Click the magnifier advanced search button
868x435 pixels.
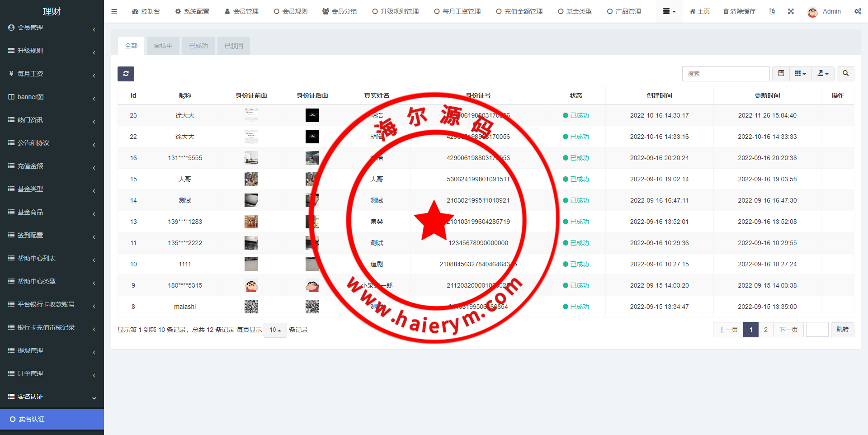click(x=845, y=73)
